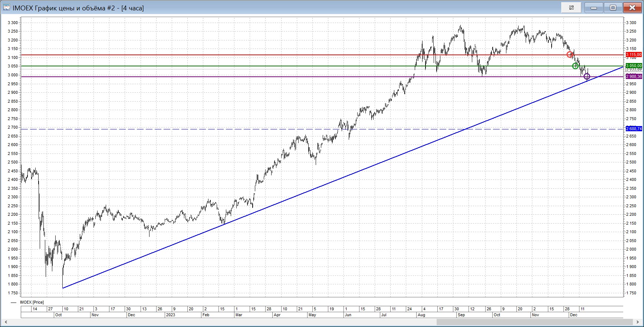Click the Jun month label on time axis
Screen dimensions: 644x327
(348, 315)
